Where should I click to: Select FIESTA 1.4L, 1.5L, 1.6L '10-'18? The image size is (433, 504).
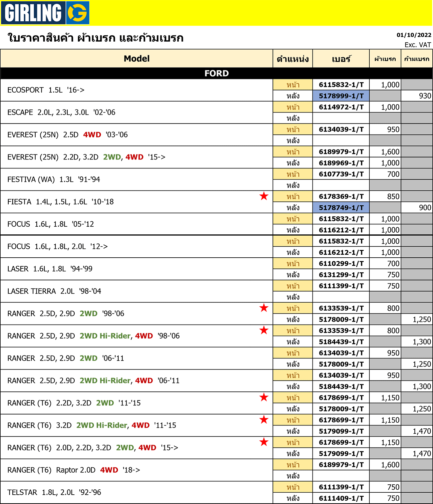pos(137,202)
